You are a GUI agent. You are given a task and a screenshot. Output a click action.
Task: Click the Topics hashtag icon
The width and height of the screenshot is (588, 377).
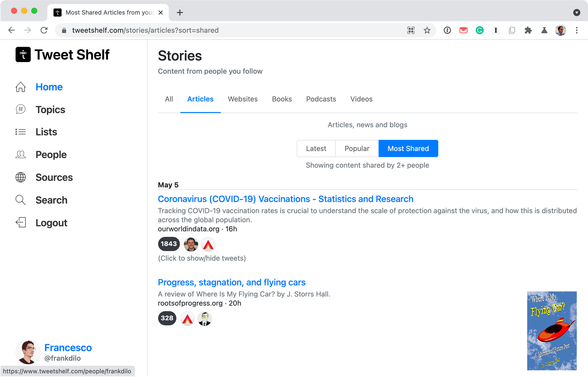21,109
